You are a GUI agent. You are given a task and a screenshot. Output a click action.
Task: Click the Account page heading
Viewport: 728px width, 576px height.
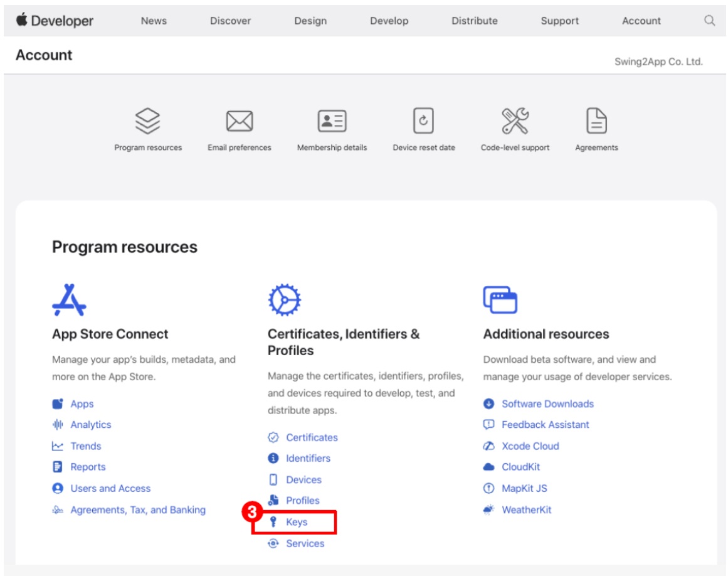44,55
